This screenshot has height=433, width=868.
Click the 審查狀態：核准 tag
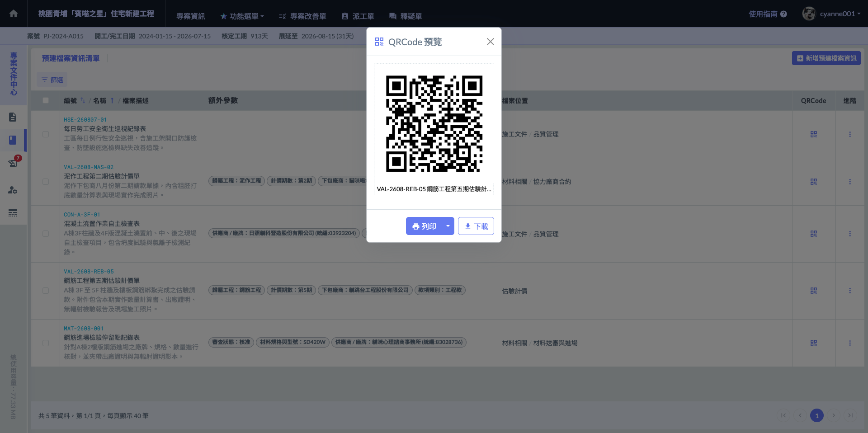click(x=231, y=342)
